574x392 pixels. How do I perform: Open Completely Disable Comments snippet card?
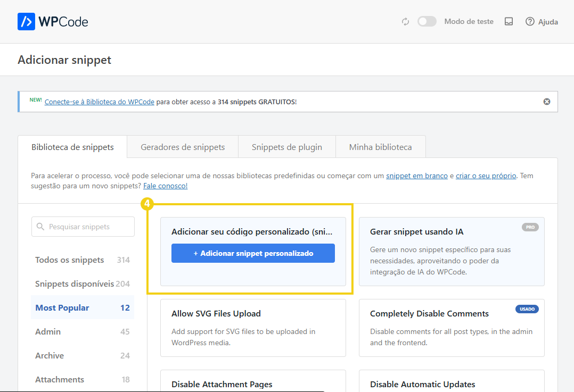point(452,328)
